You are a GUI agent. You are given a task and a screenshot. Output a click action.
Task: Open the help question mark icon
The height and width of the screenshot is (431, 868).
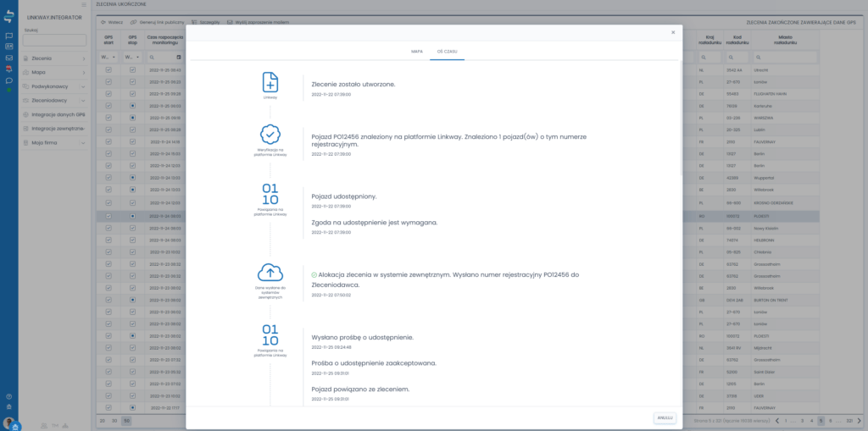[x=8, y=396]
